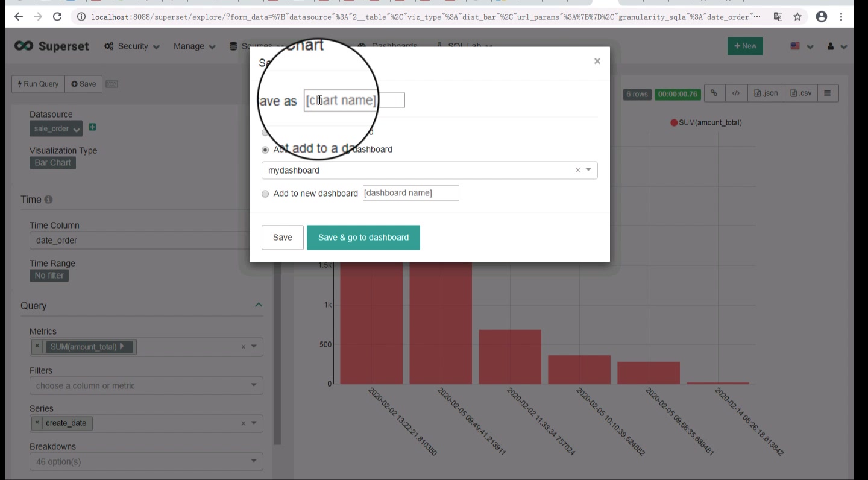Screen dimensions: 868x480
Task: Open the chart options hamburger icon
Action: click(x=828, y=93)
